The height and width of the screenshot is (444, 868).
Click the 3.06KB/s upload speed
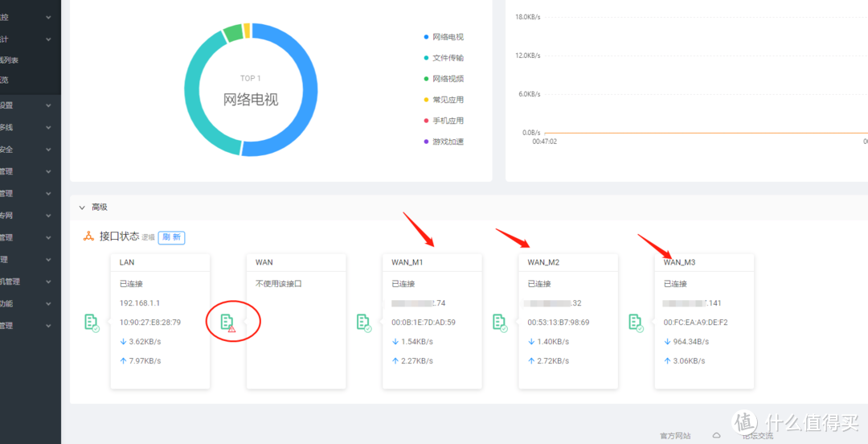[x=689, y=361]
